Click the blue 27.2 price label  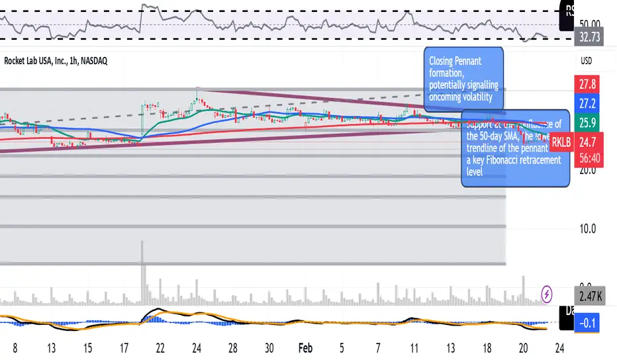pyautogui.click(x=587, y=103)
